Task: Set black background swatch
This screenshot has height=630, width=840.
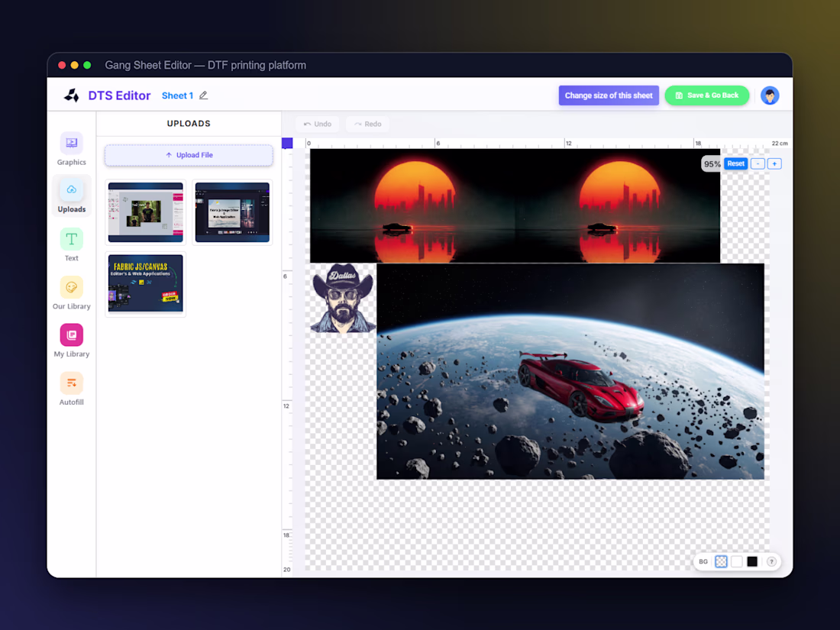Action: tap(752, 561)
